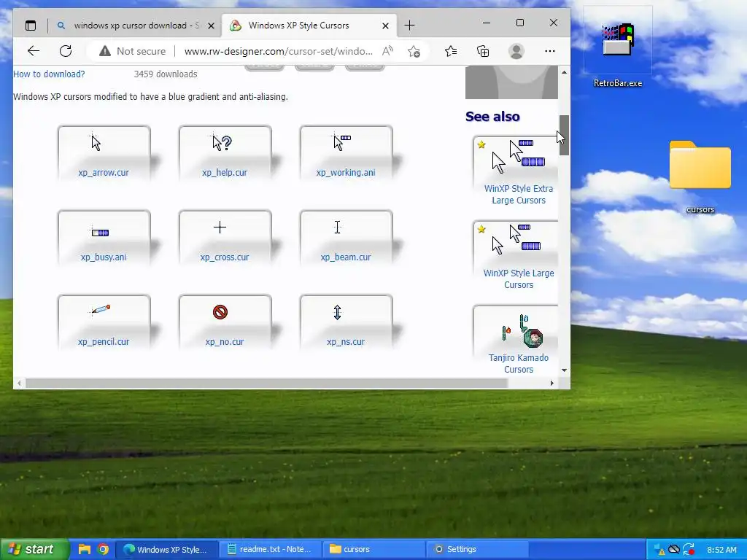Open Tanjiro Kamado Cursors link
This screenshot has height=560, width=747.
click(x=519, y=363)
